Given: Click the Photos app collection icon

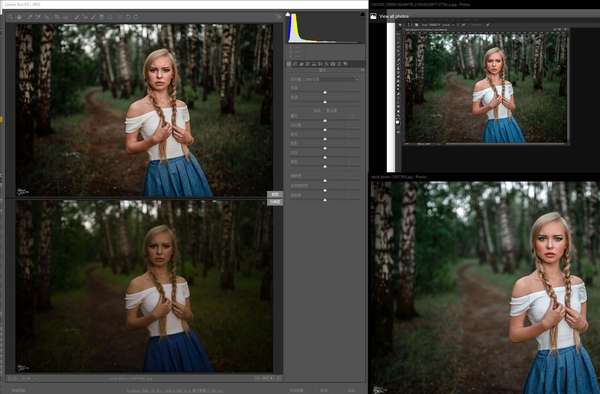Looking at the screenshot, I should [373, 16].
